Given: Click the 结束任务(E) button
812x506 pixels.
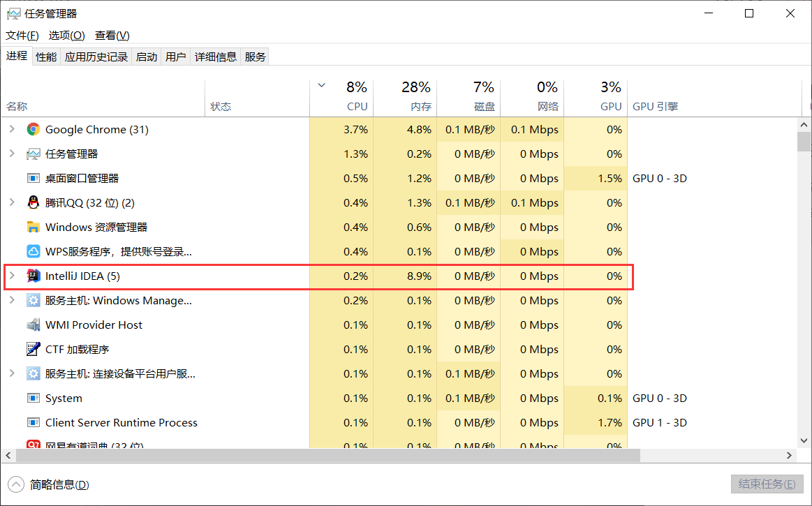Looking at the screenshot, I should [767, 484].
